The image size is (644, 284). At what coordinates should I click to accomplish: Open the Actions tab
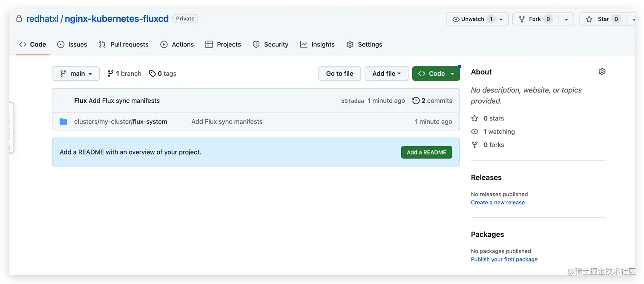point(177,44)
